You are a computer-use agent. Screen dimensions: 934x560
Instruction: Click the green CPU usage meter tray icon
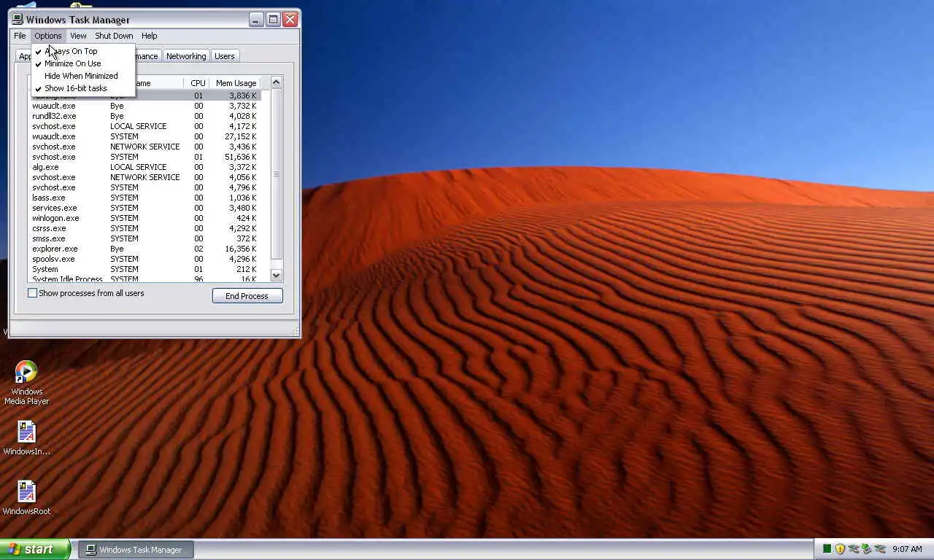tap(827, 549)
